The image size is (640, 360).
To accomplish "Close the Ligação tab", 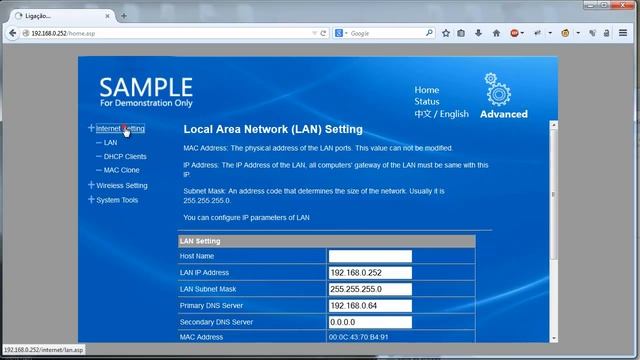I will tap(107, 16).
